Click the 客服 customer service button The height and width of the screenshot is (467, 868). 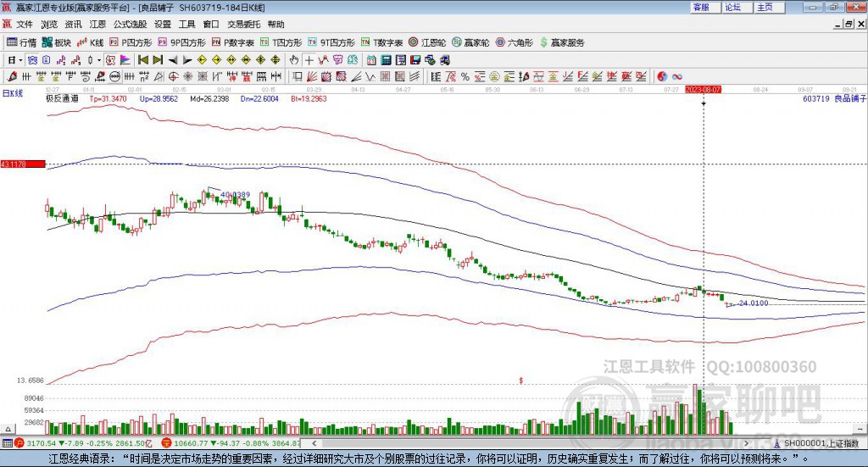coord(700,8)
